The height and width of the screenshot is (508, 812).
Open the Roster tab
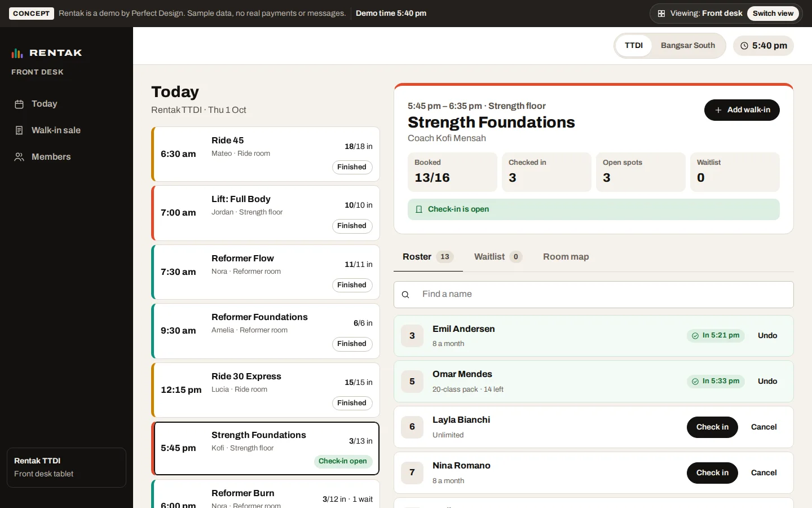428,257
